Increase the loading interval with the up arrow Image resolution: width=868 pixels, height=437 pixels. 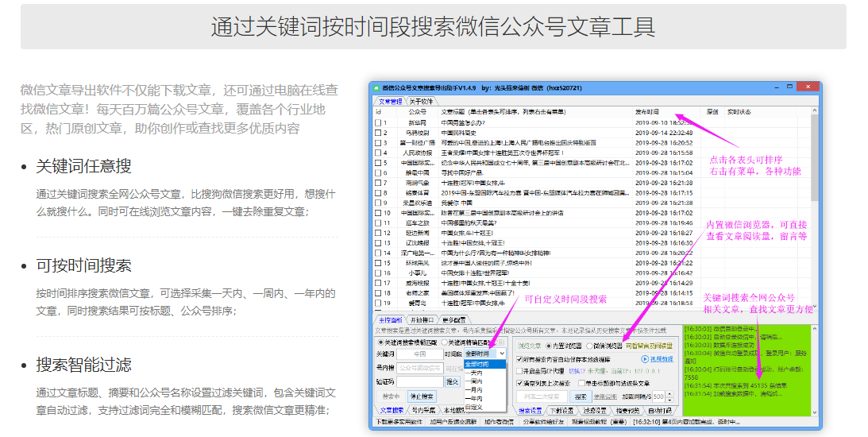(x=669, y=393)
